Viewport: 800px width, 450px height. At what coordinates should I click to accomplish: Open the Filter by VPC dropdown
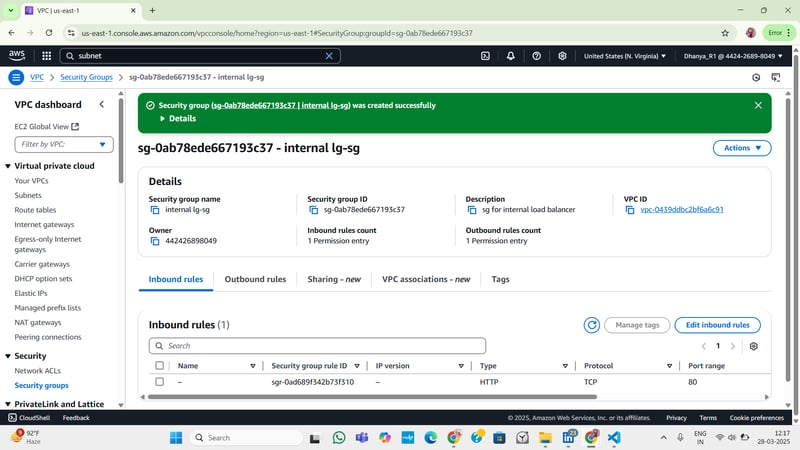tap(64, 144)
